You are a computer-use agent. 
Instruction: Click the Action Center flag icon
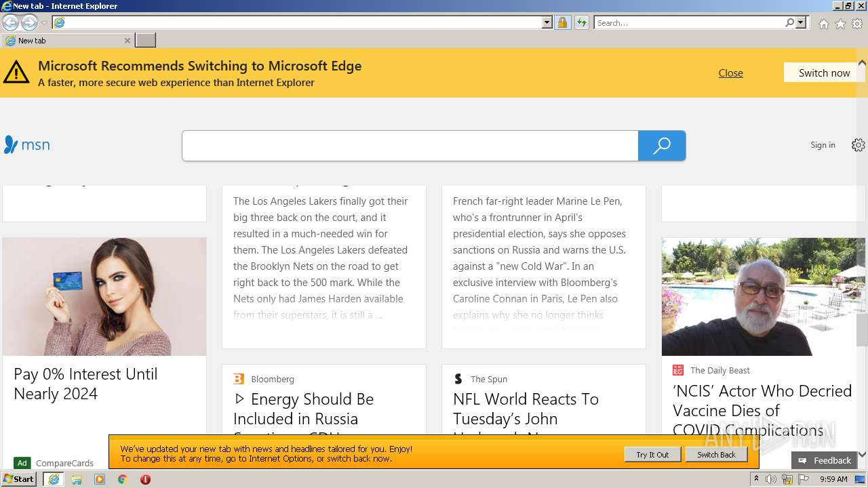click(802, 479)
